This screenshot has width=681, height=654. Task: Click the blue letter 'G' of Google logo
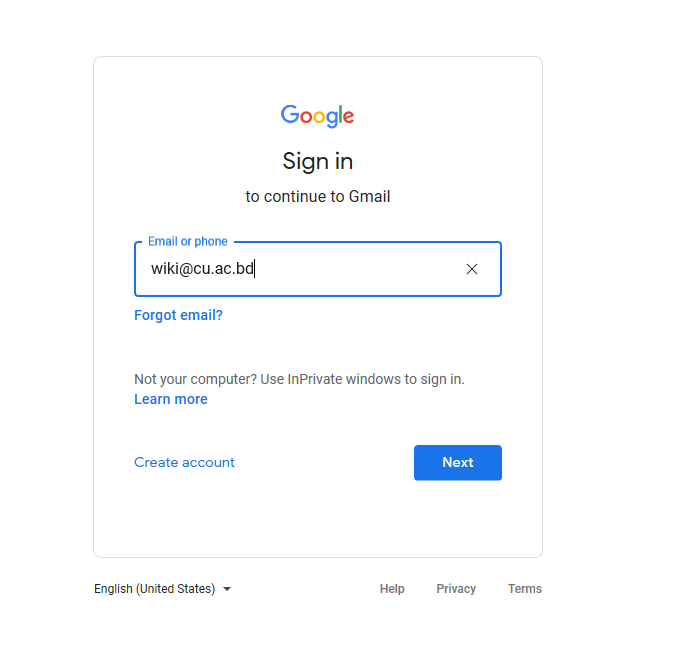(x=290, y=114)
